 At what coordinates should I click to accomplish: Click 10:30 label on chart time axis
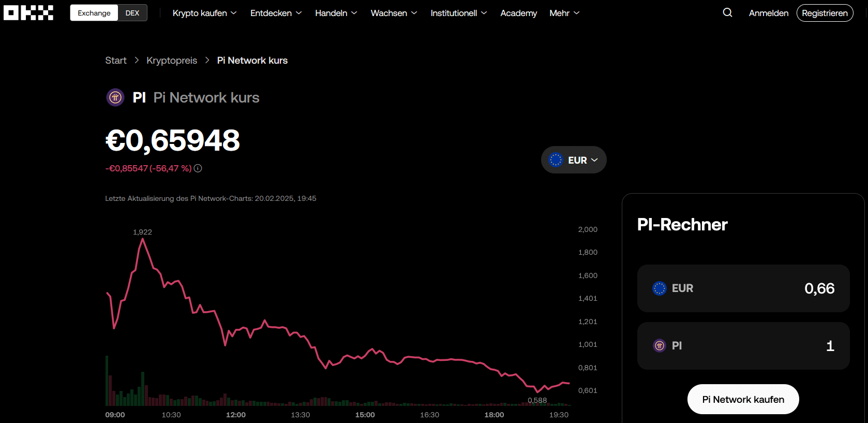(171, 415)
